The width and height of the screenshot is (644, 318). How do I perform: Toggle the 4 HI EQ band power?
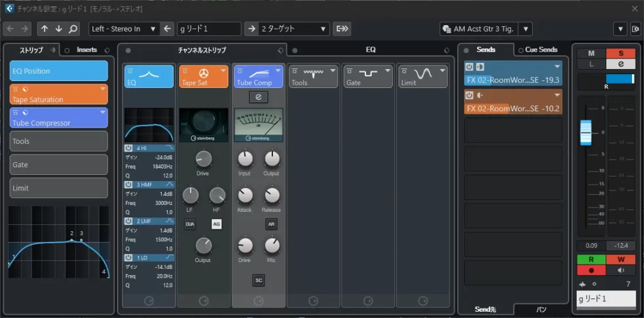[128, 148]
